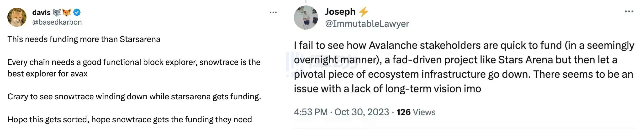Screen dimensions: 644x129
Task: Click the wolf emoji next to davis
Action: tap(57, 12)
